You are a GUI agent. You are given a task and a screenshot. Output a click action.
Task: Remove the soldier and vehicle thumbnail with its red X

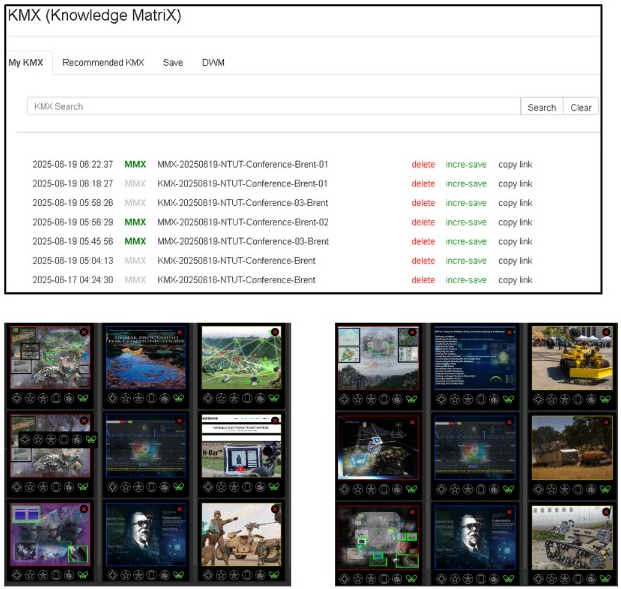click(275, 507)
